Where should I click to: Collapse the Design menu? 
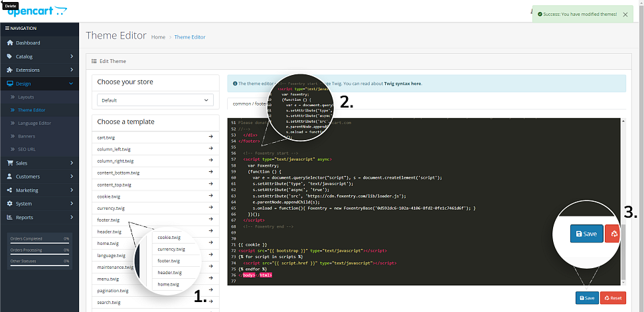click(x=39, y=84)
